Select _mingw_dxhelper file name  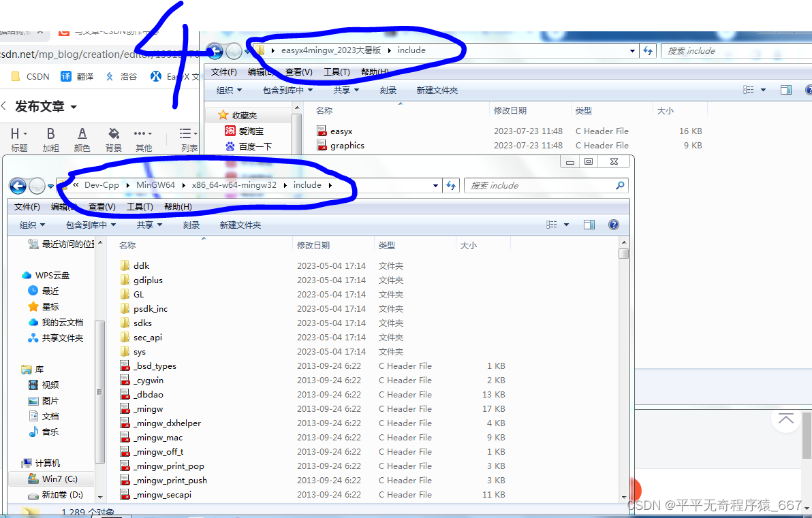point(168,423)
